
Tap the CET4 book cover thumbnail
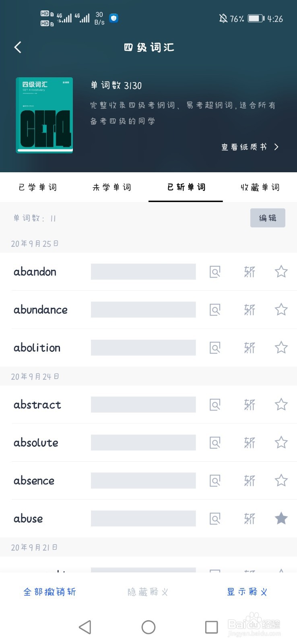(x=45, y=115)
